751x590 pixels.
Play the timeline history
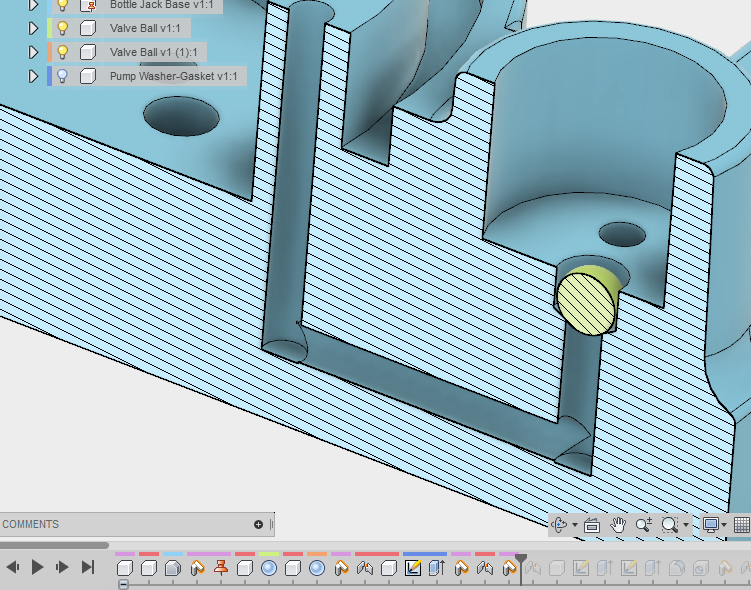click(x=37, y=567)
